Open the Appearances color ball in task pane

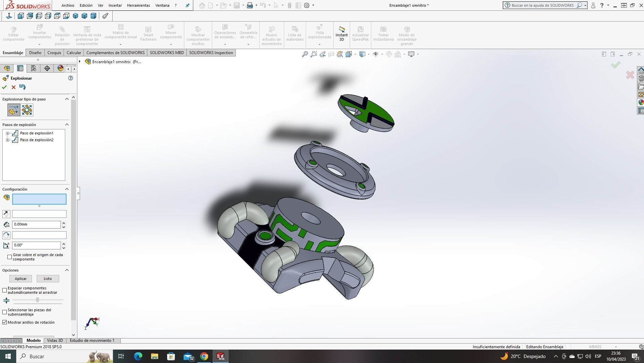[641, 103]
